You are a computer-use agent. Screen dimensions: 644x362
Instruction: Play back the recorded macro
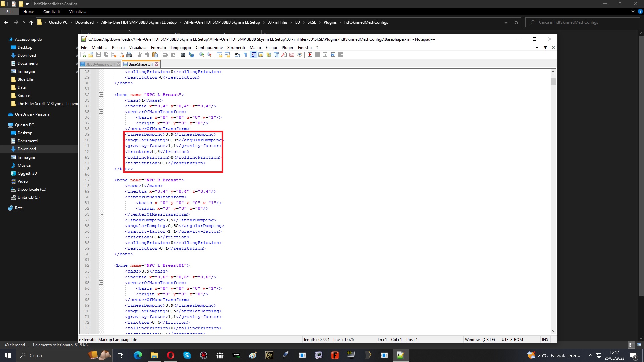click(x=325, y=55)
